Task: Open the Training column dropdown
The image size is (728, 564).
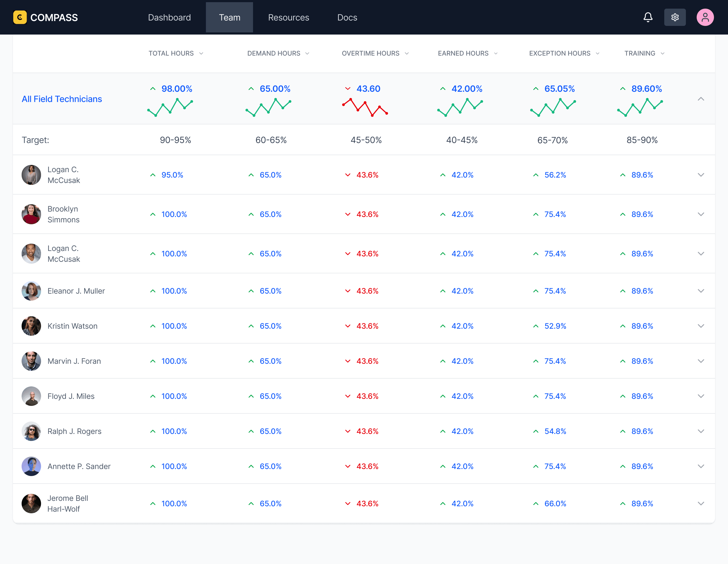Action: tap(662, 53)
